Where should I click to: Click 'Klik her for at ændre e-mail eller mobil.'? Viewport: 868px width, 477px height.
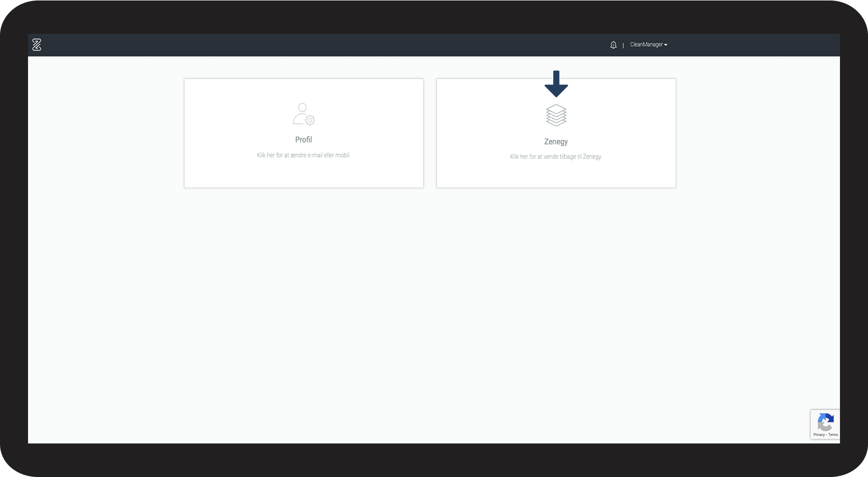(x=304, y=155)
